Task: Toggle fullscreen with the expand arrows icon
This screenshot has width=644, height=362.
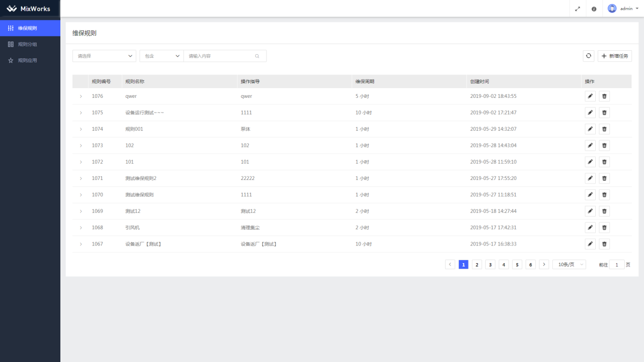Action: click(578, 9)
